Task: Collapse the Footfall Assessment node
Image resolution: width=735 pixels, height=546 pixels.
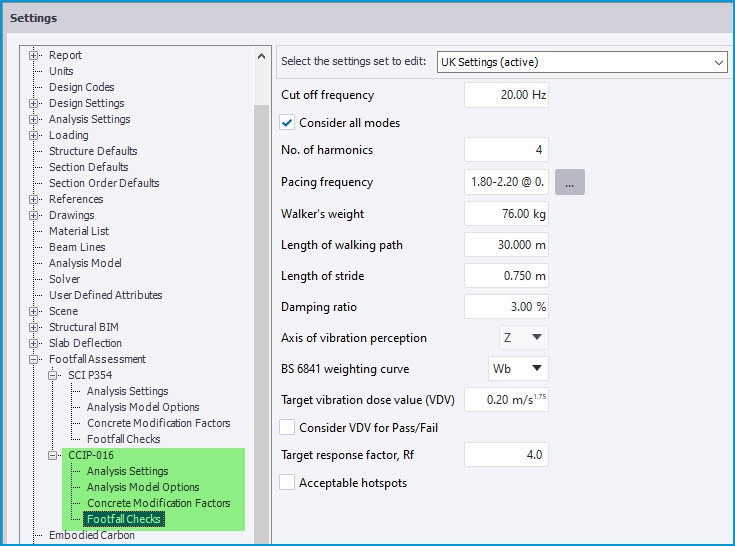Action: pyautogui.click(x=34, y=359)
